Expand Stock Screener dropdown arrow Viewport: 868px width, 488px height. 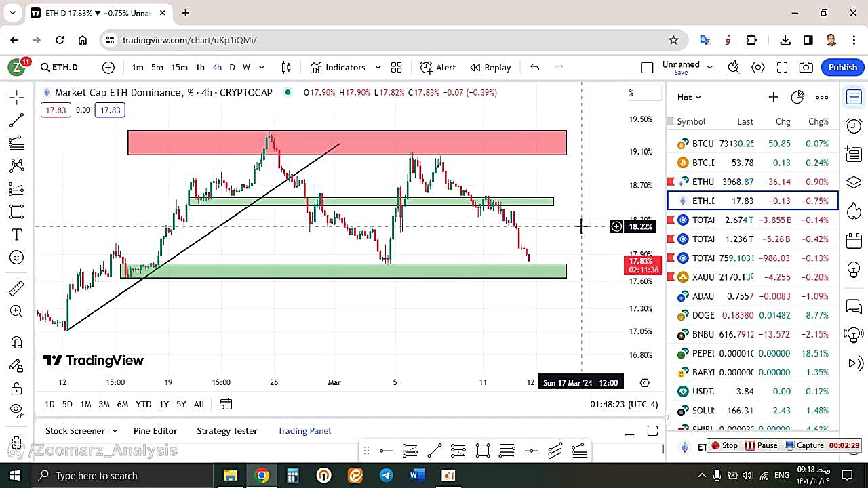click(x=115, y=431)
